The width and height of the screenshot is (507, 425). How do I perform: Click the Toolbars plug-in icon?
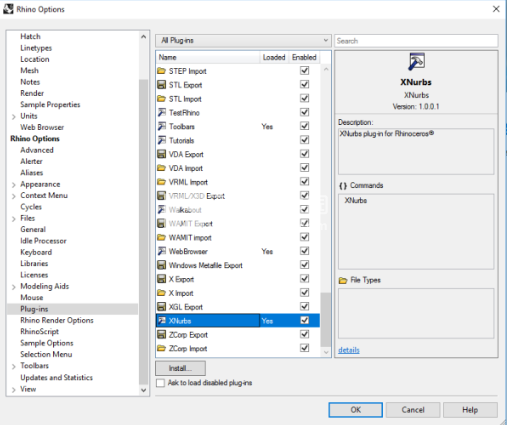coord(161,126)
